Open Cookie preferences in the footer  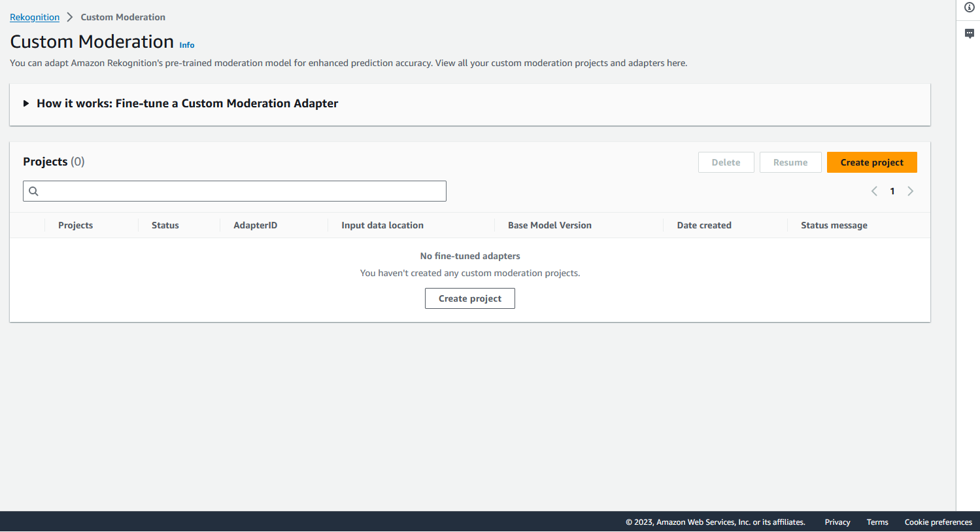938,522
